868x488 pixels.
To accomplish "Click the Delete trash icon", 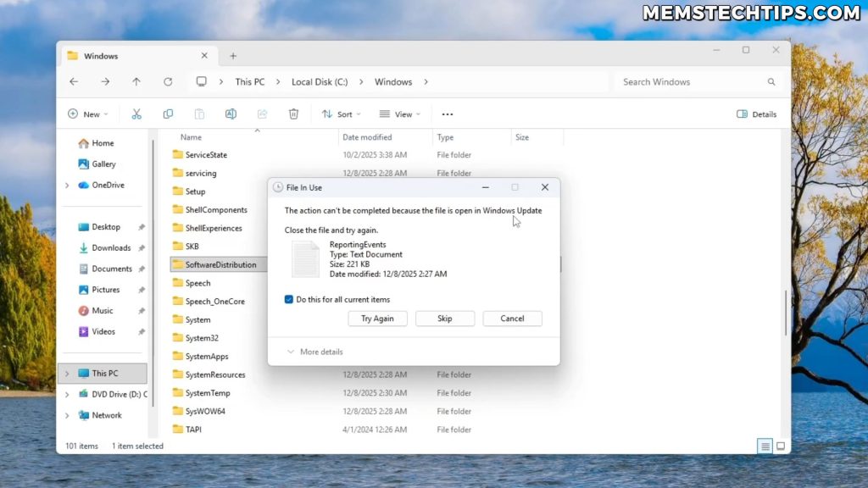I will pyautogui.click(x=293, y=114).
